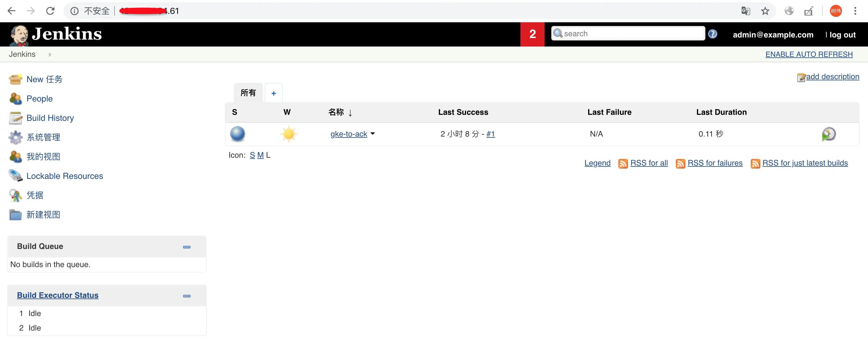Click the 凭据 credentials keys icon
Viewport: 868px width, 339px height.
15,195
